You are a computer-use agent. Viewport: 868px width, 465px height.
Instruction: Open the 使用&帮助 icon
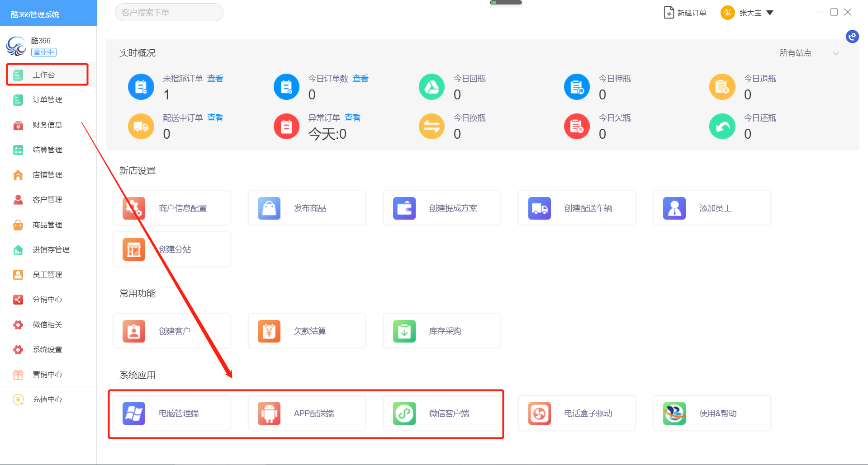coord(674,413)
